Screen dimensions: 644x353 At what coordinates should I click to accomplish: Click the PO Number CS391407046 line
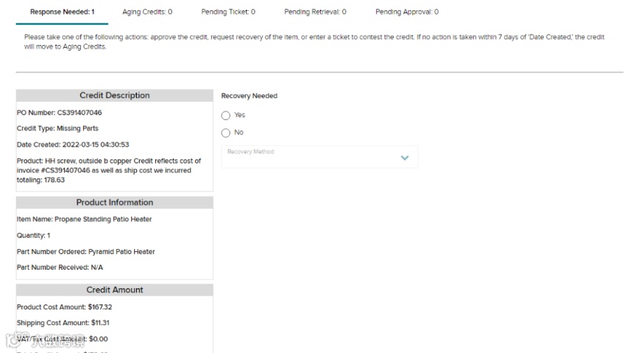click(x=60, y=113)
